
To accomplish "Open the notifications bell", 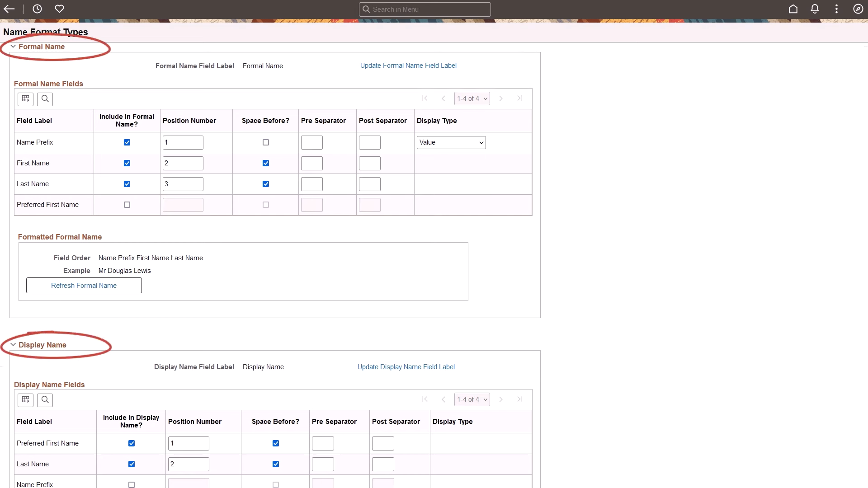I will 815,9.
